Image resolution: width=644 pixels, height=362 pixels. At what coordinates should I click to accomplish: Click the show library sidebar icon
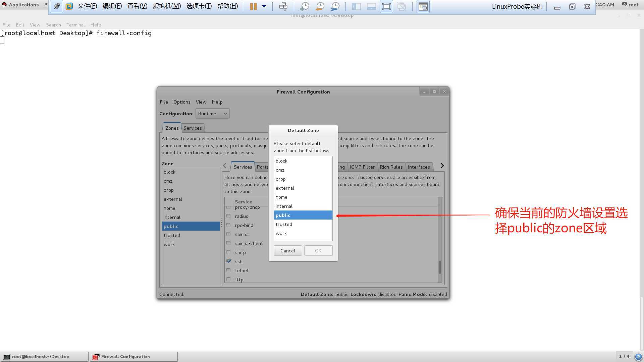point(356,6)
